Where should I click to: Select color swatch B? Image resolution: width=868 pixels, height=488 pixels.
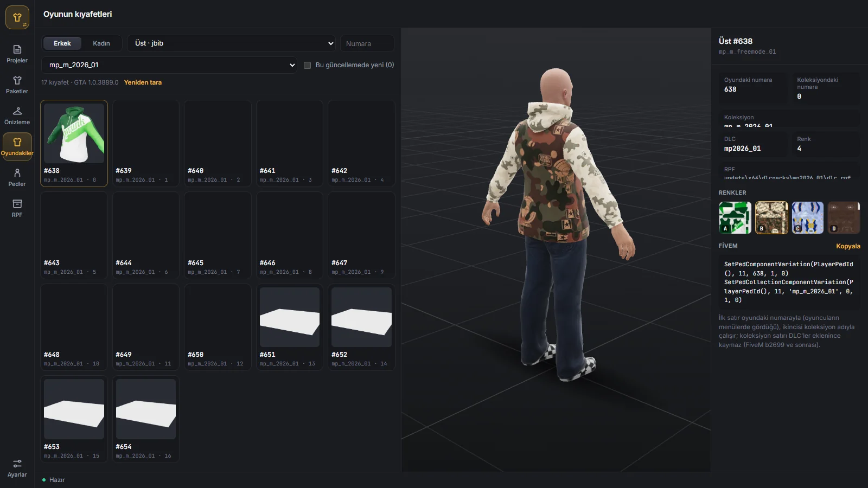(771, 217)
